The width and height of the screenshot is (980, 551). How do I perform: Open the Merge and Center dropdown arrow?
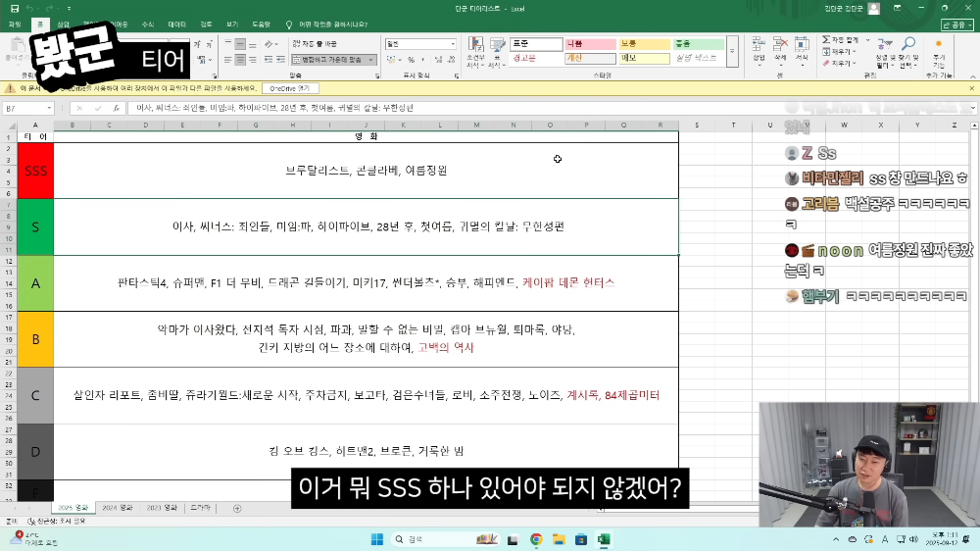tap(371, 60)
